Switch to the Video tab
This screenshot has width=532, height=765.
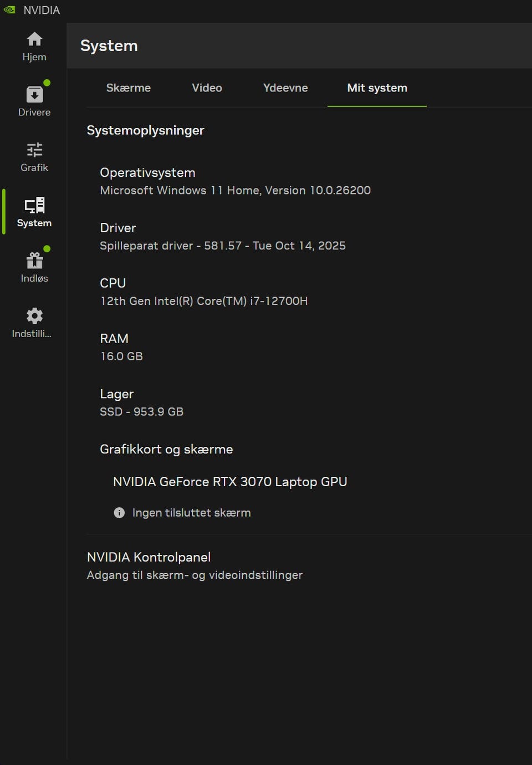click(x=207, y=88)
